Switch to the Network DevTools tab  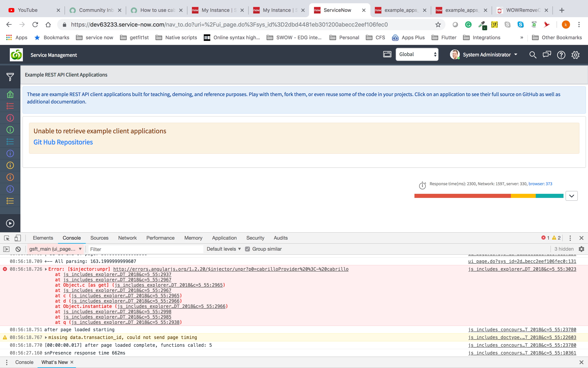(127, 238)
